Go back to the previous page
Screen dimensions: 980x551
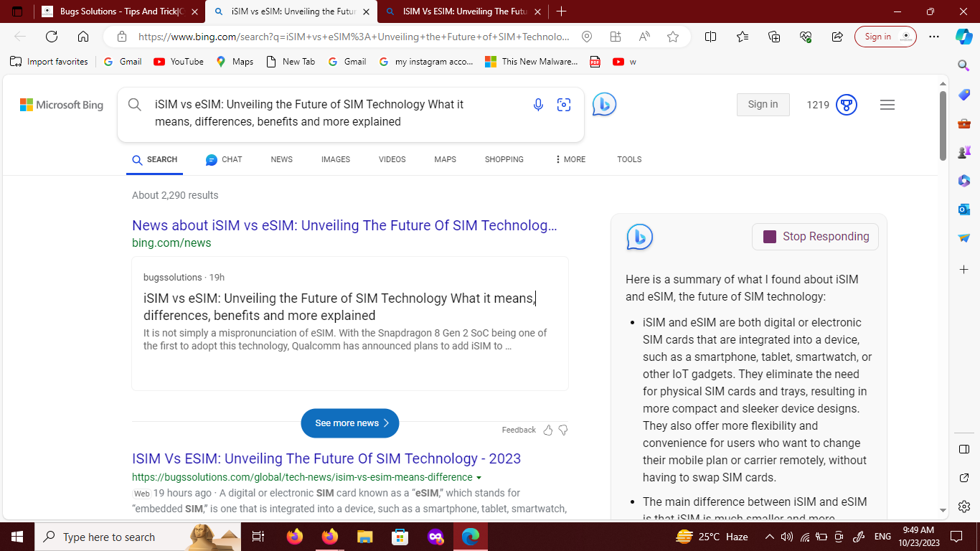point(20,37)
